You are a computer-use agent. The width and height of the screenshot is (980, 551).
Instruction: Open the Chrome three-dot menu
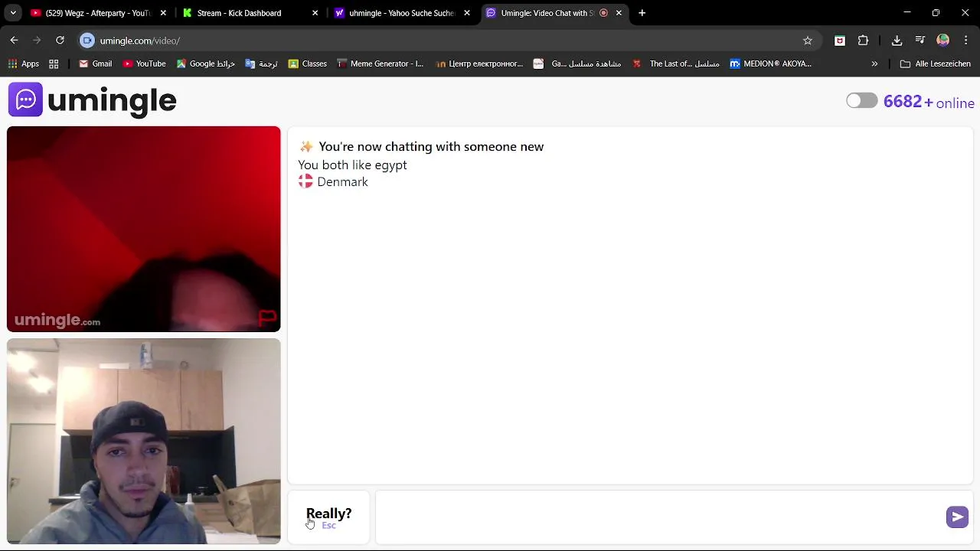tap(966, 41)
